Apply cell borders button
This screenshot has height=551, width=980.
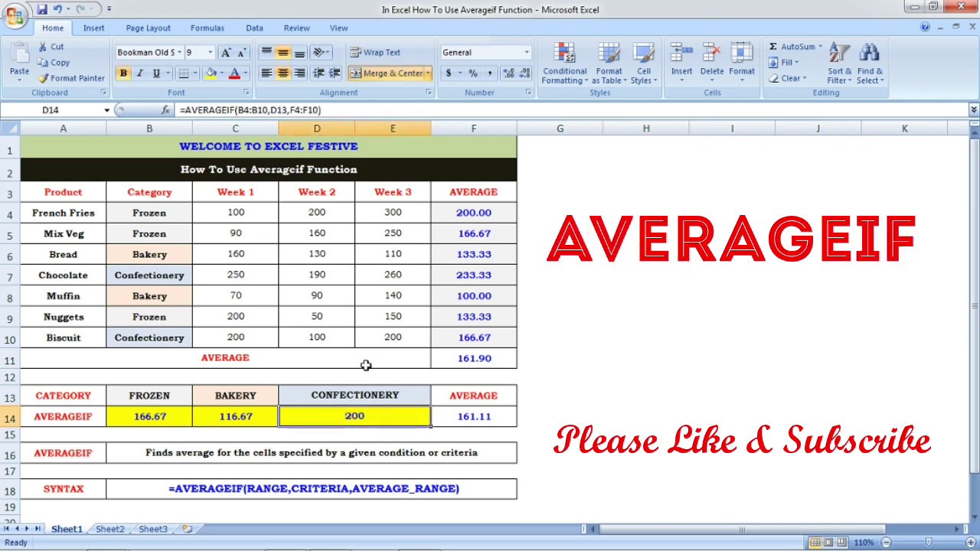click(x=183, y=73)
